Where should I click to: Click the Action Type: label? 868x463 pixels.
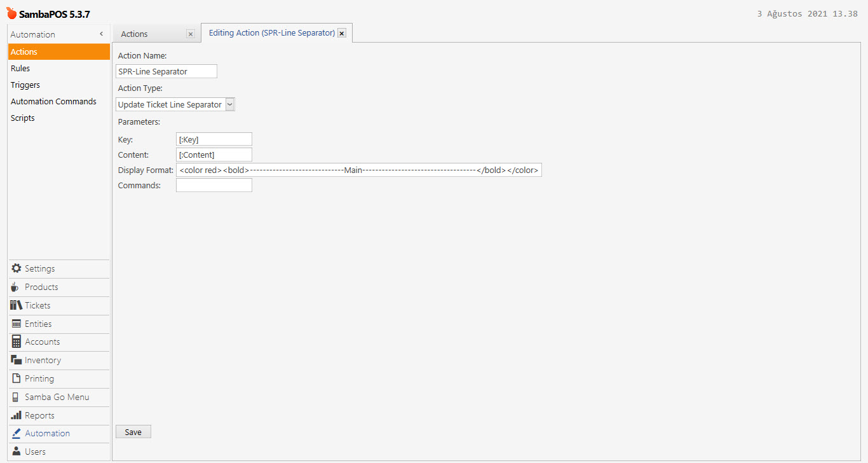[140, 88]
